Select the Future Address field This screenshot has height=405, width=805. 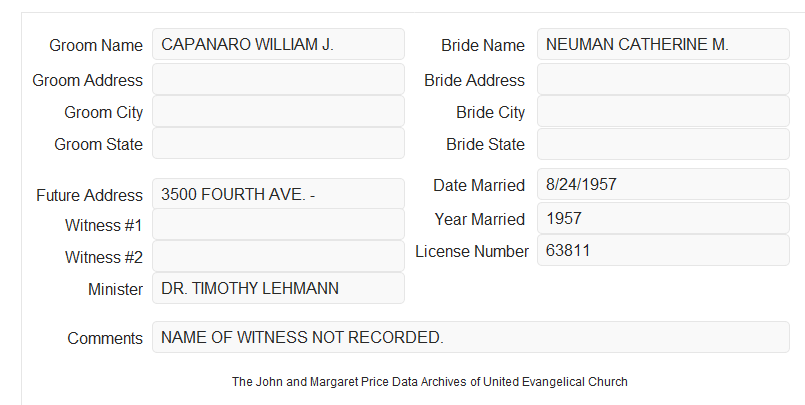pos(278,194)
